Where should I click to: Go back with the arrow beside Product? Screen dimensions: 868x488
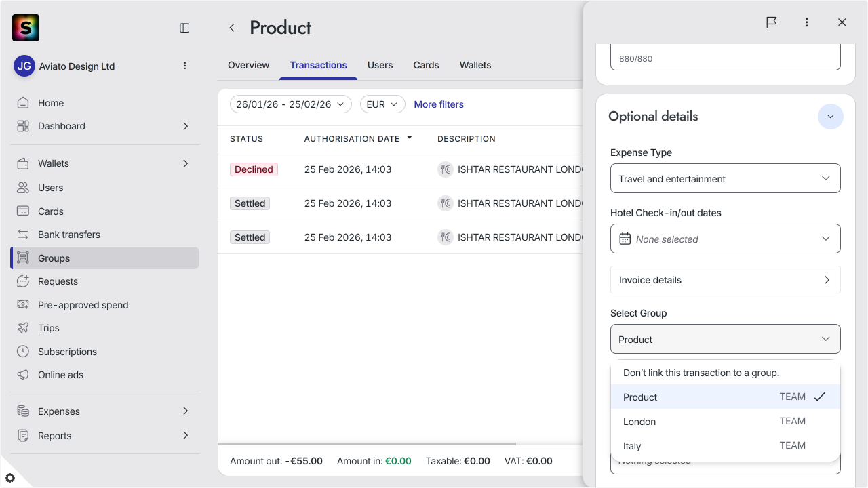pos(232,28)
